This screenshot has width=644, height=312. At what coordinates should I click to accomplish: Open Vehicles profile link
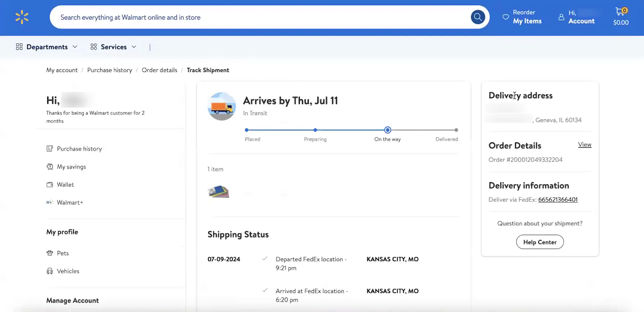tap(68, 271)
